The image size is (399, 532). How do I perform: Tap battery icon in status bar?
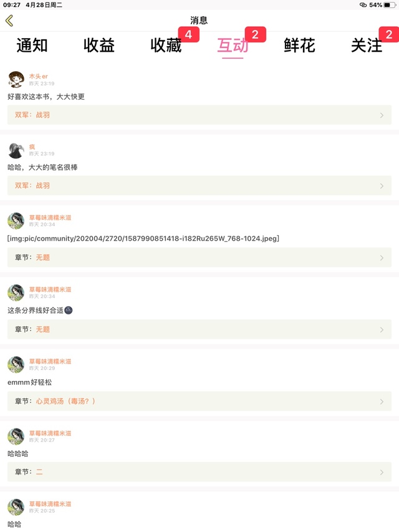coord(390,5)
